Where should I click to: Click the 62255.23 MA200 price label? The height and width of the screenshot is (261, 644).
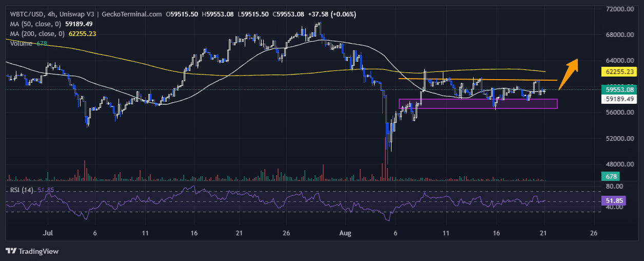tap(618, 72)
